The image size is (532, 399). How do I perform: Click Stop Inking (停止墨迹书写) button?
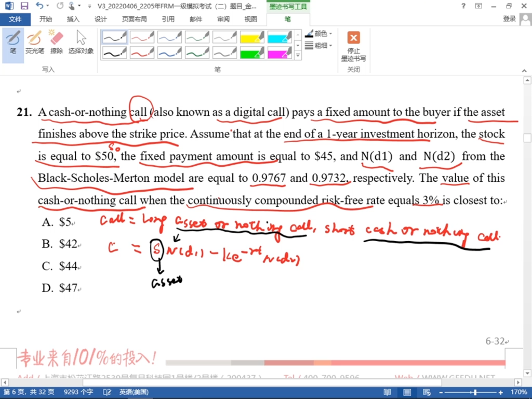[x=353, y=47]
